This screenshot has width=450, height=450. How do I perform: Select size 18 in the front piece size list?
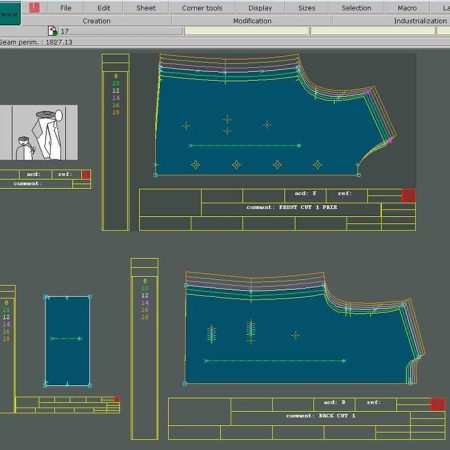(116, 112)
